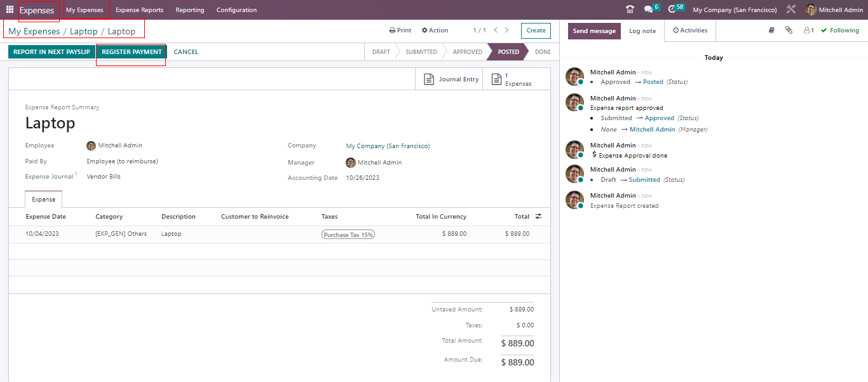Open the apps grid menu icon
This screenshot has height=382, width=868.
click(x=10, y=10)
